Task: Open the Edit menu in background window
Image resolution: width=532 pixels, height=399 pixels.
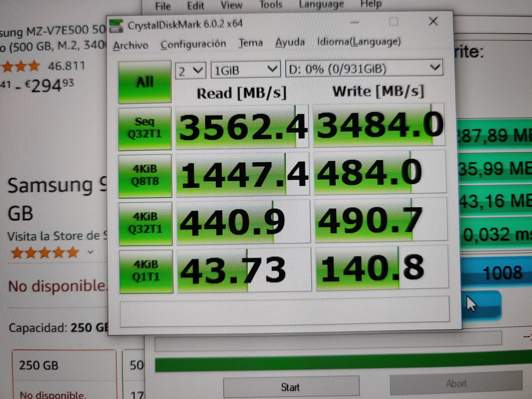Action: click(195, 6)
